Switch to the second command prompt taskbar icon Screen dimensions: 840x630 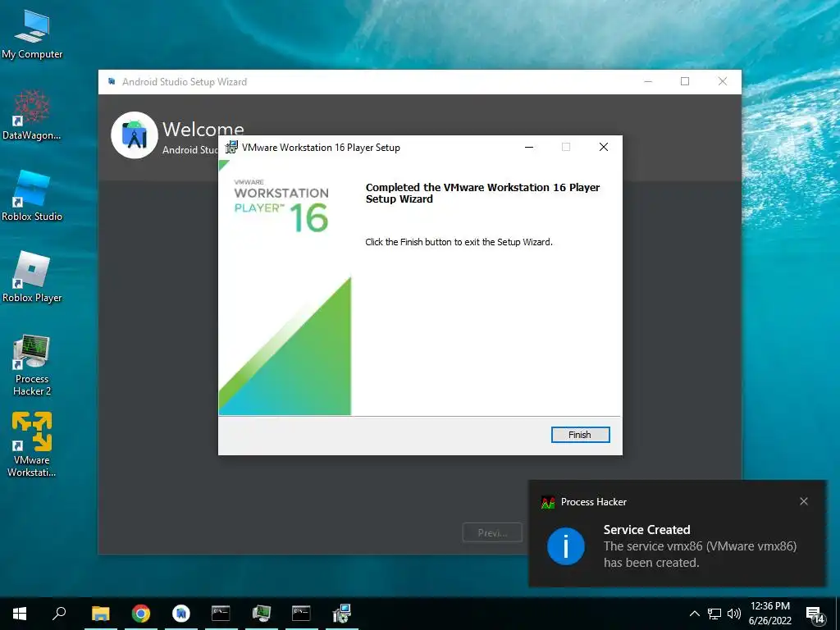tap(301, 614)
